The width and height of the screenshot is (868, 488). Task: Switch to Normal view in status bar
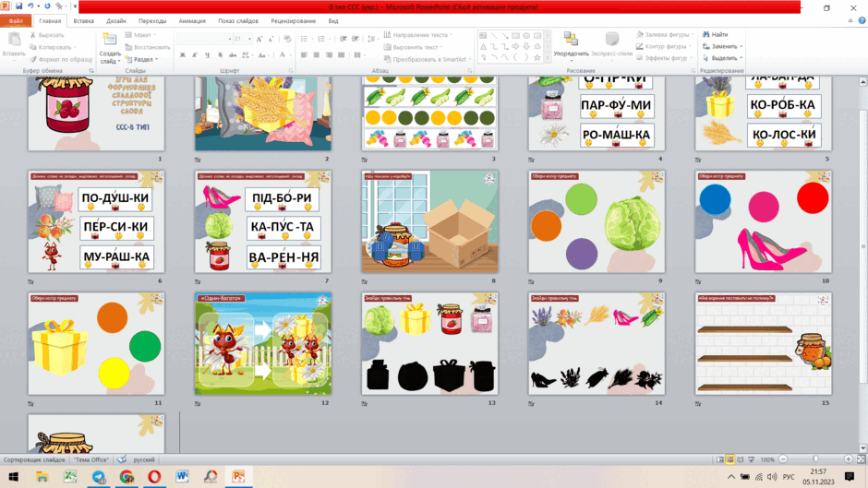point(719,459)
